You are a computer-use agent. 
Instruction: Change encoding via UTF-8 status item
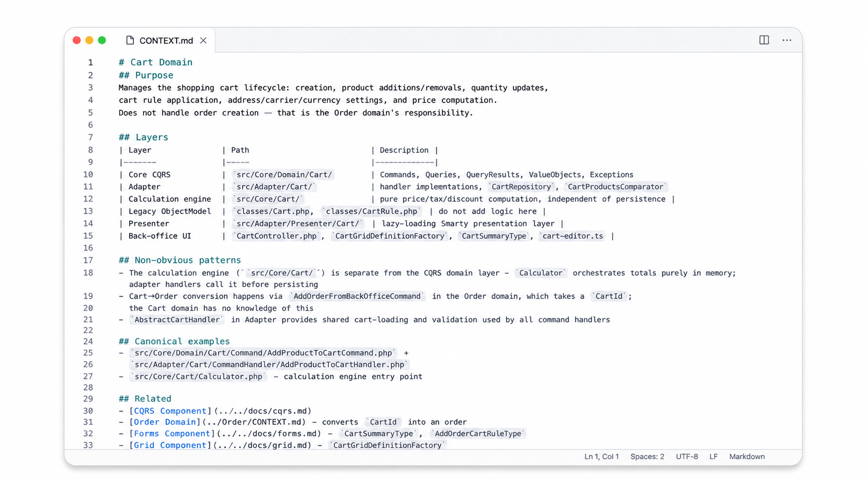click(687, 457)
